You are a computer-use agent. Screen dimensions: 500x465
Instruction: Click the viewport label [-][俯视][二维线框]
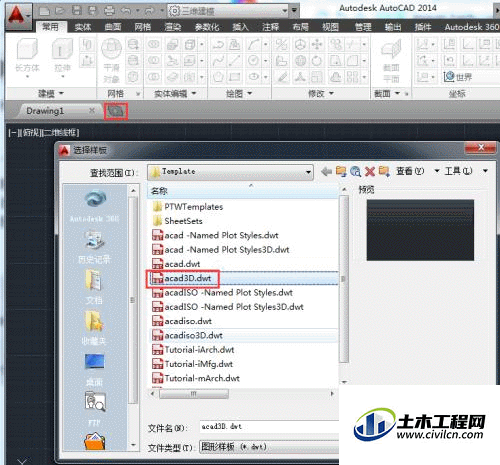tap(44, 133)
